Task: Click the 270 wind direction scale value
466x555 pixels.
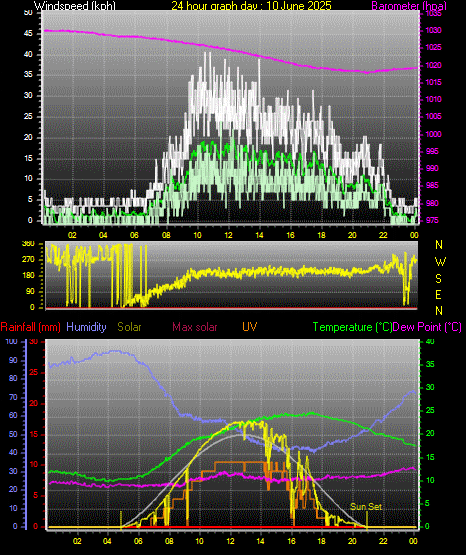Action: pos(28,259)
